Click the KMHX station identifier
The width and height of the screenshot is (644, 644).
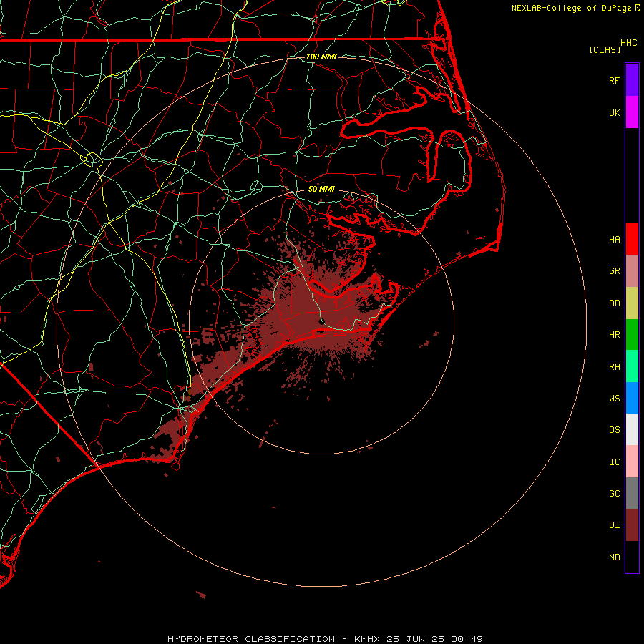coord(367,639)
